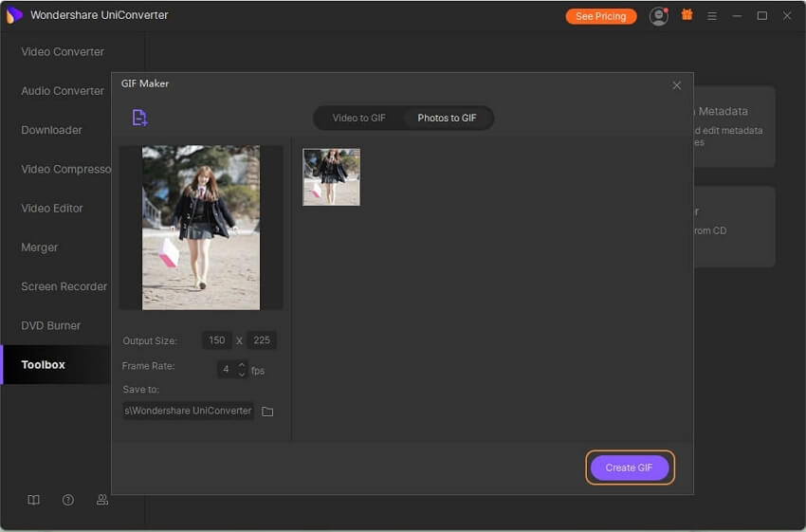Close the GIF Maker dialog
Viewport: 806px width, 532px height.
(x=676, y=85)
